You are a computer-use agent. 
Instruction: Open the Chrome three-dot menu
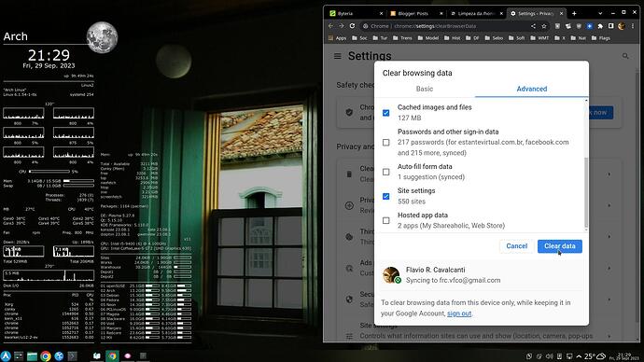click(633, 26)
